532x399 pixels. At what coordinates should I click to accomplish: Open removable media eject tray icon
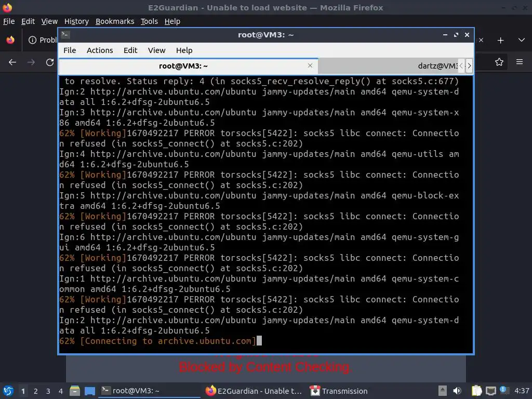coord(443,391)
